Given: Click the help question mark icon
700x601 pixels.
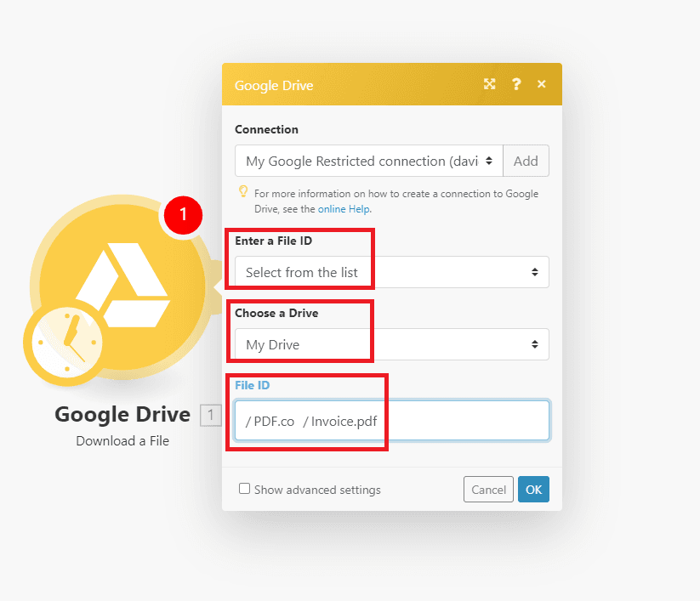Looking at the screenshot, I should pyautogui.click(x=515, y=84).
